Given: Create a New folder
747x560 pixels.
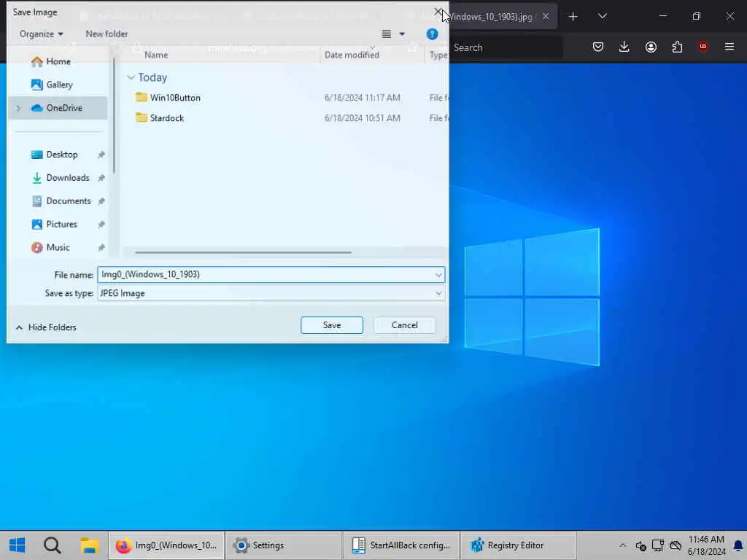Looking at the screenshot, I should (x=107, y=34).
